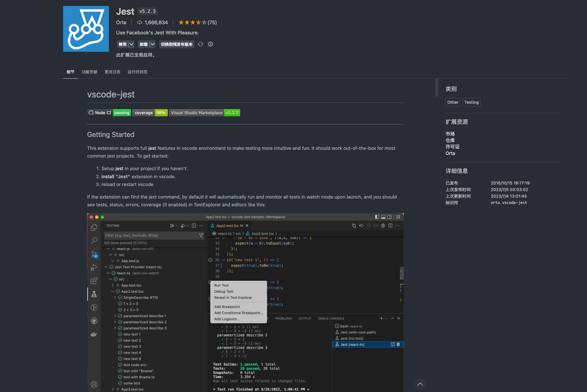Open the 仓库 link under 扩展资源
Viewport: 587px width, 392px height.
click(450, 140)
